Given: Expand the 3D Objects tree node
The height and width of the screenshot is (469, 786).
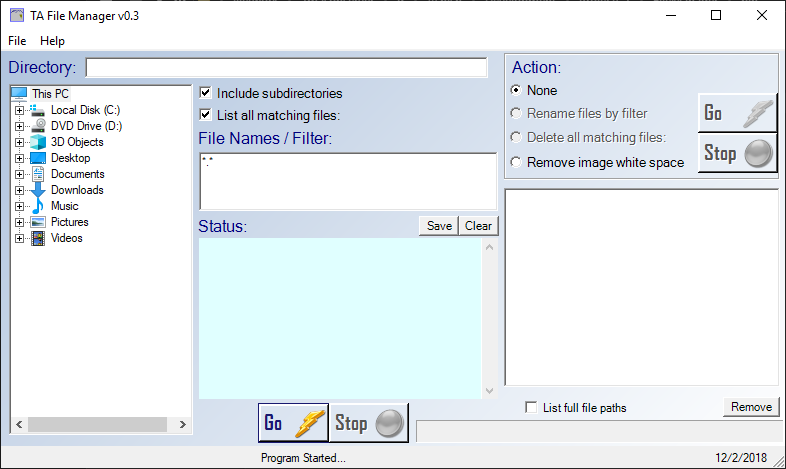Looking at the screenshot, I should (x=19, y=142).
